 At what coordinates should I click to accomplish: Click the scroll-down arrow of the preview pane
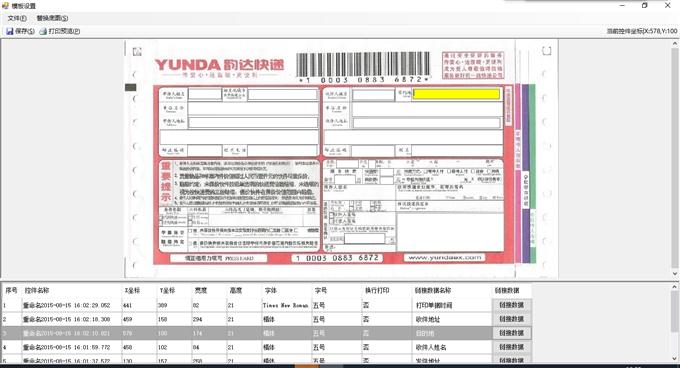pyautogui.click(x=675, y=274)
